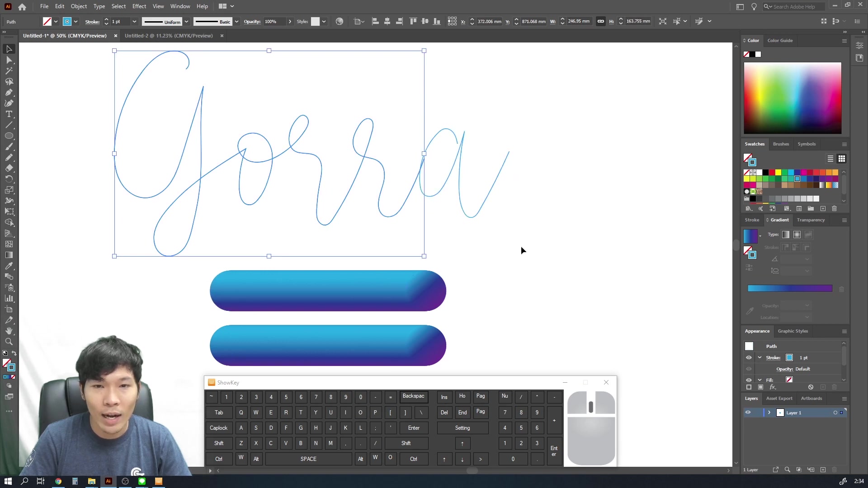Select Radial Gradient type button
868x488 pixels.
[x=797, y=235]
